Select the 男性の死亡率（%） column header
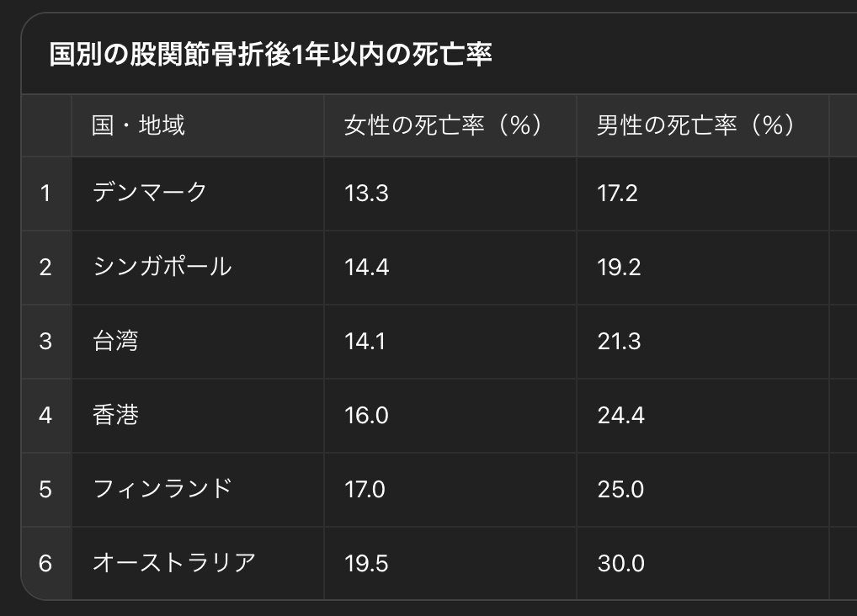Viewport: 857px width, 616px height. point(695,125)
